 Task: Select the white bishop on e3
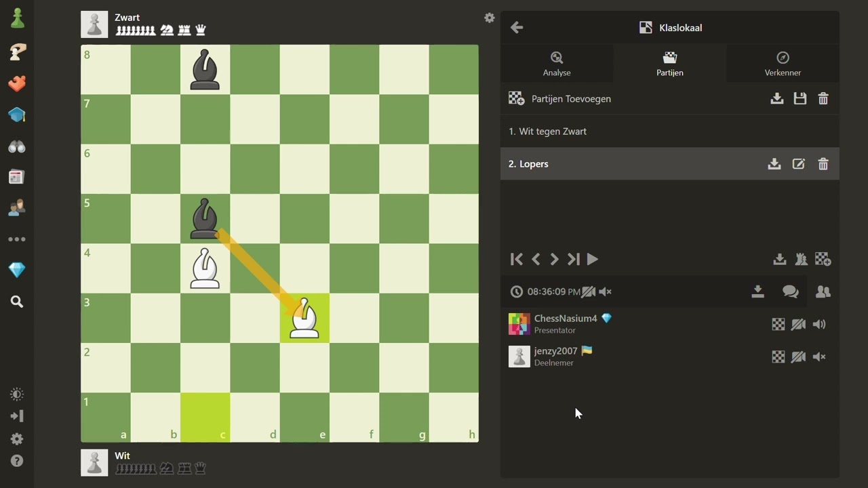pyautogui.click(x=304, y=318)
